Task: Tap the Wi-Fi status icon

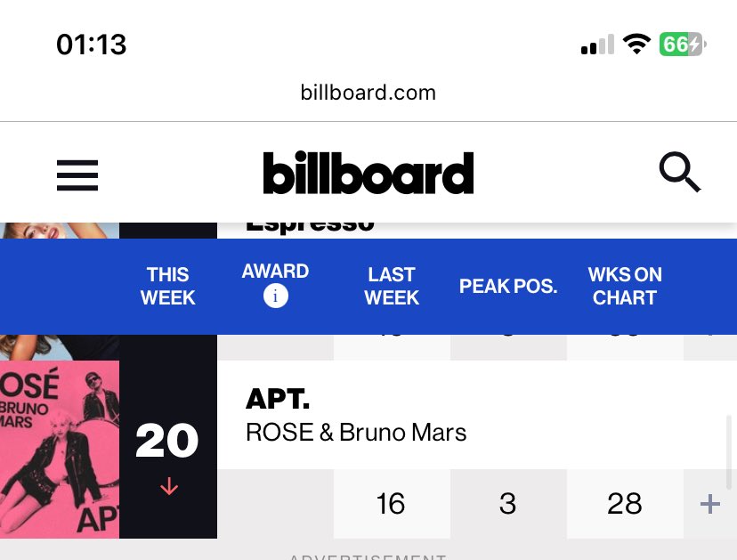Action: point(636,45)
